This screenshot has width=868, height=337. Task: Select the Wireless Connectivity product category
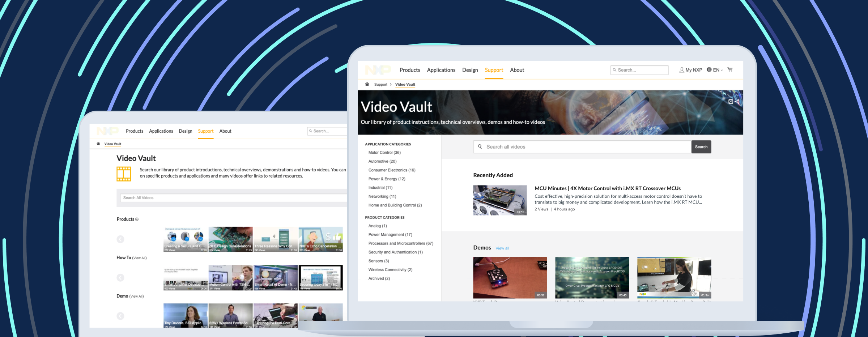tap(390, 269)
